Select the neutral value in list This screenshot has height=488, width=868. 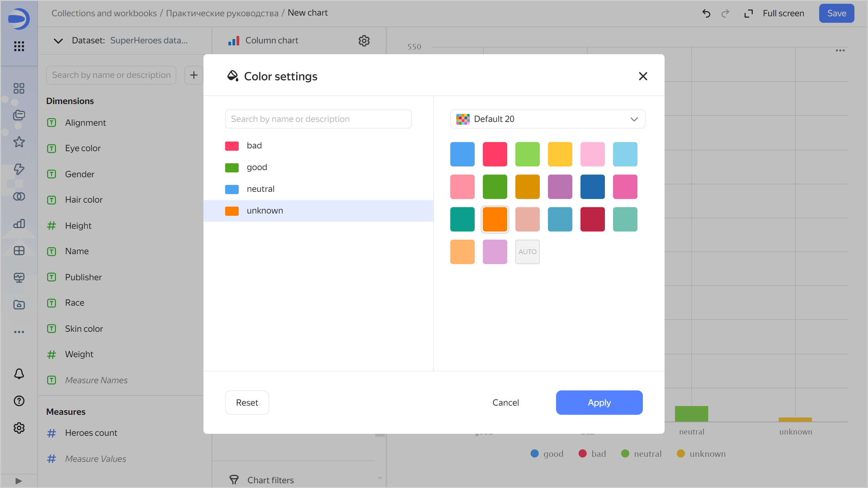[x=260, y=189]
